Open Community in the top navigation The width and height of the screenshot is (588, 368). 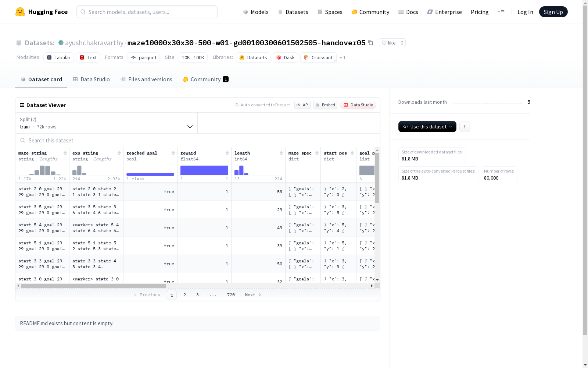[370, 12]
